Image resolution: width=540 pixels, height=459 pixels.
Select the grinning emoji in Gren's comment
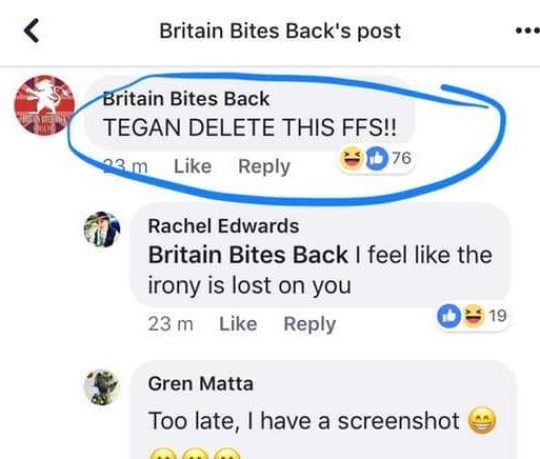pos(481,420)
